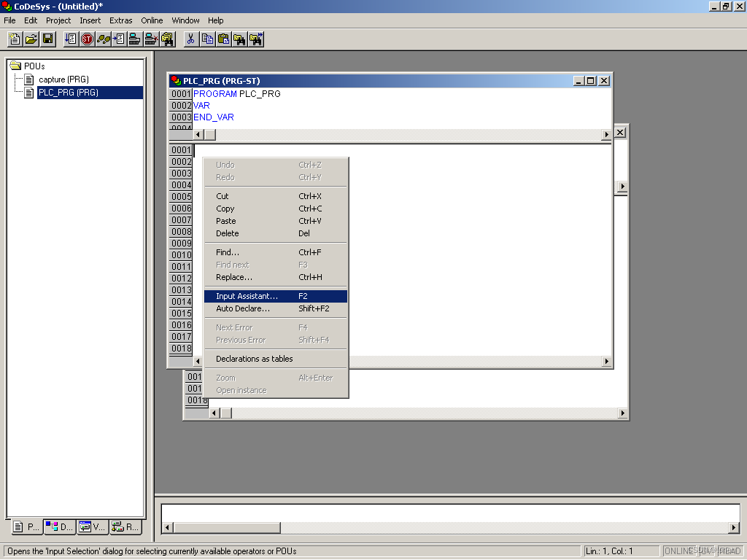
Task: Choose Find... in the context menu
Action: point(275,252)
